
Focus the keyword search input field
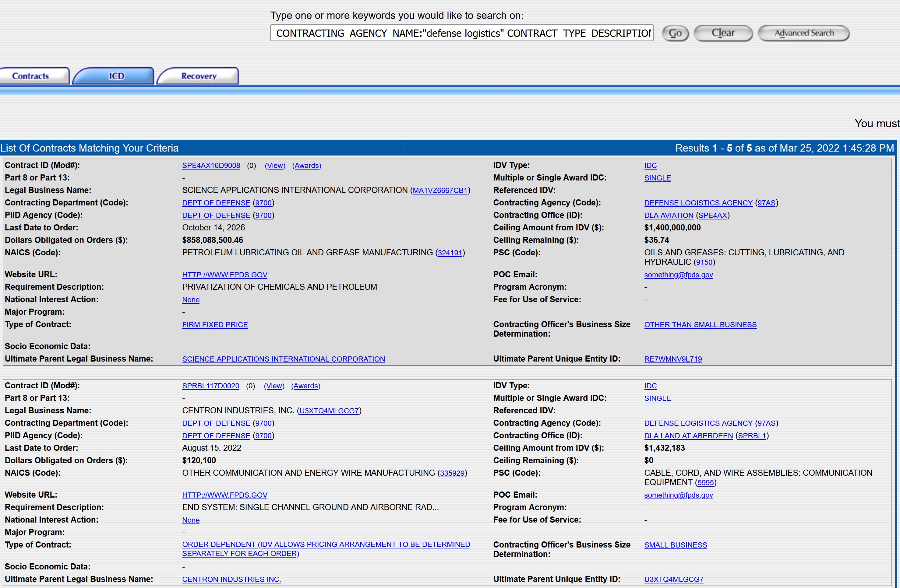[462, 33]
